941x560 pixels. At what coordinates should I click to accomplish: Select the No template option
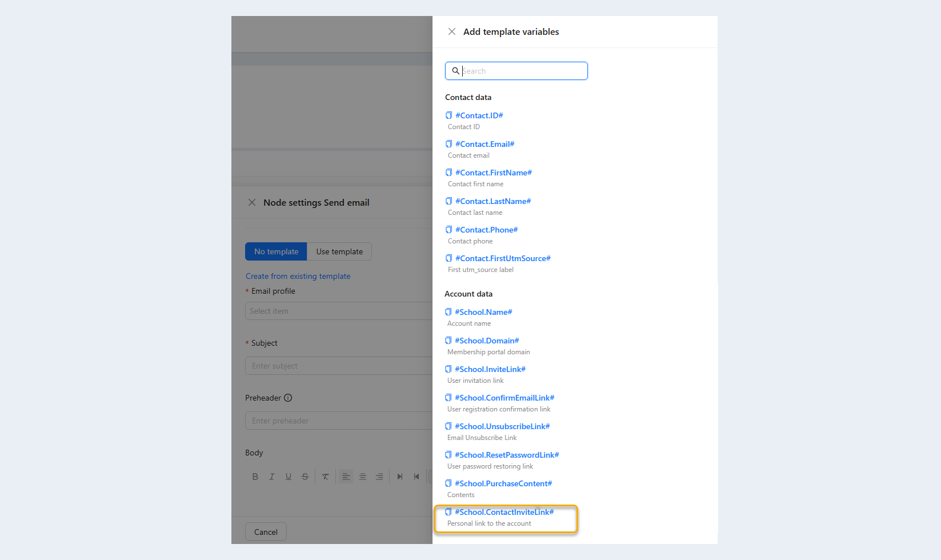276,251
